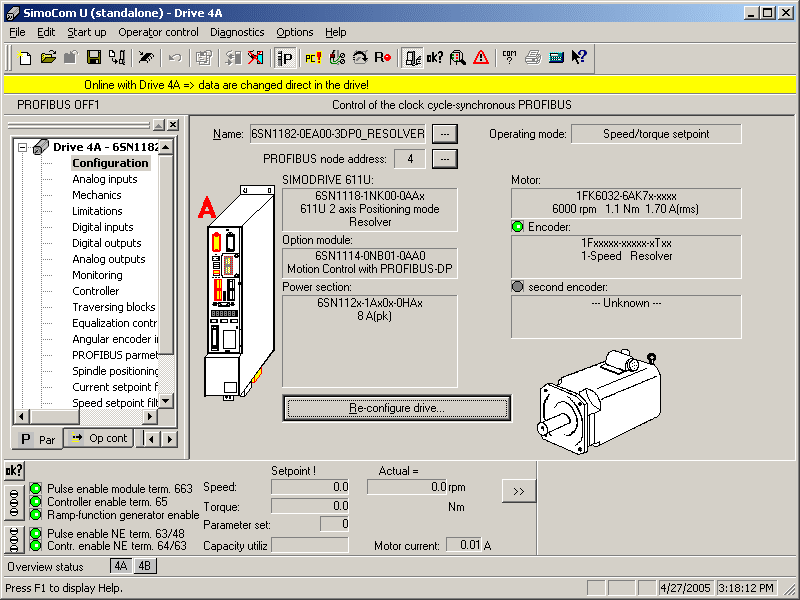Click the ... button beside PROFIBUS node address
The width and height of the screenshot is (800, 600).
click(x=445, y=159)
